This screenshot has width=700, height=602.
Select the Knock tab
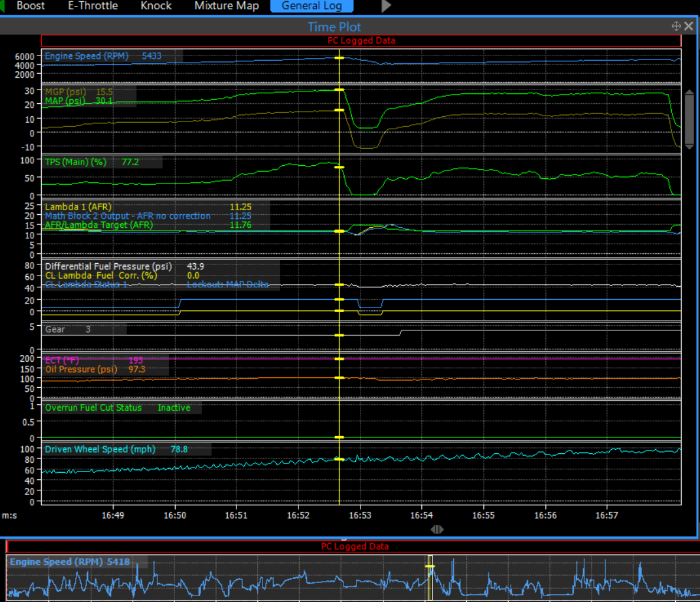pos(156,6)
